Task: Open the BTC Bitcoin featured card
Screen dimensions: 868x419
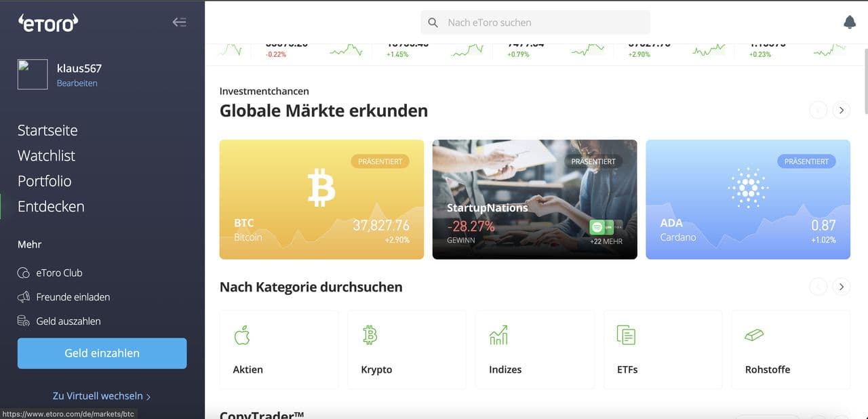Action: point(321,199)
